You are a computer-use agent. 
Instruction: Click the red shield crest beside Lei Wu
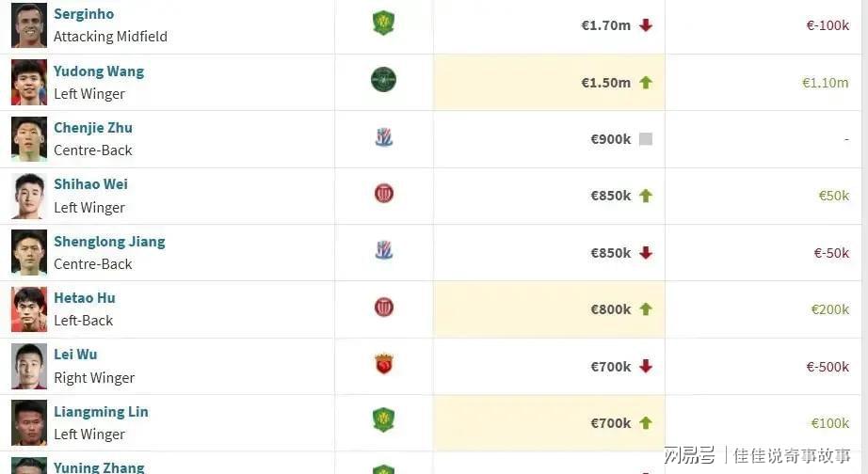pos(383,363)
